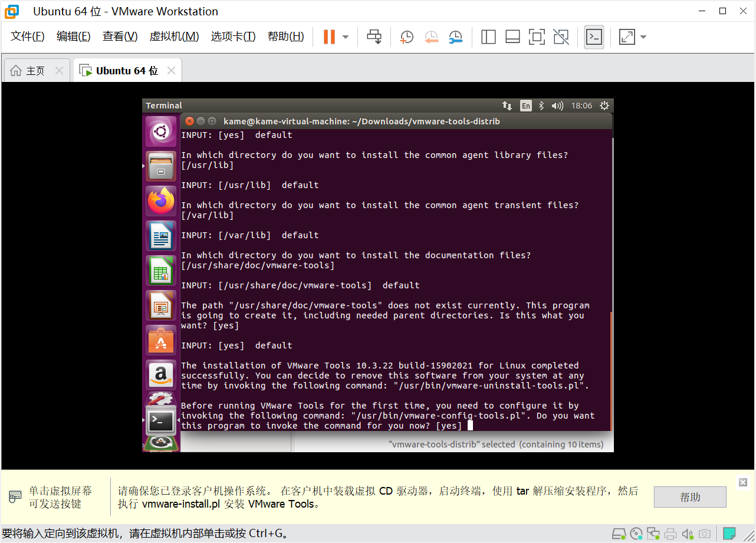Click the printer status bar icon
Image resolution: width=756 pixels, height=543 pixels.
pos(670,534)
